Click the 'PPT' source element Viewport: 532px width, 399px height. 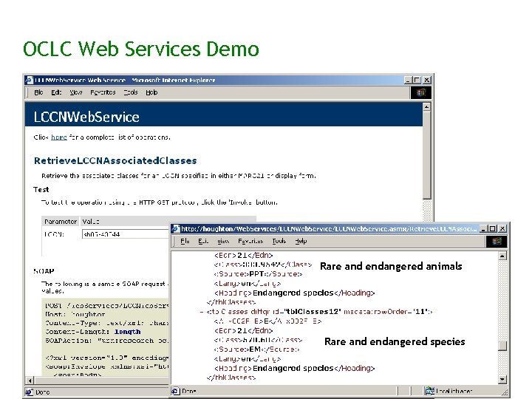click(x=256, y=274)
